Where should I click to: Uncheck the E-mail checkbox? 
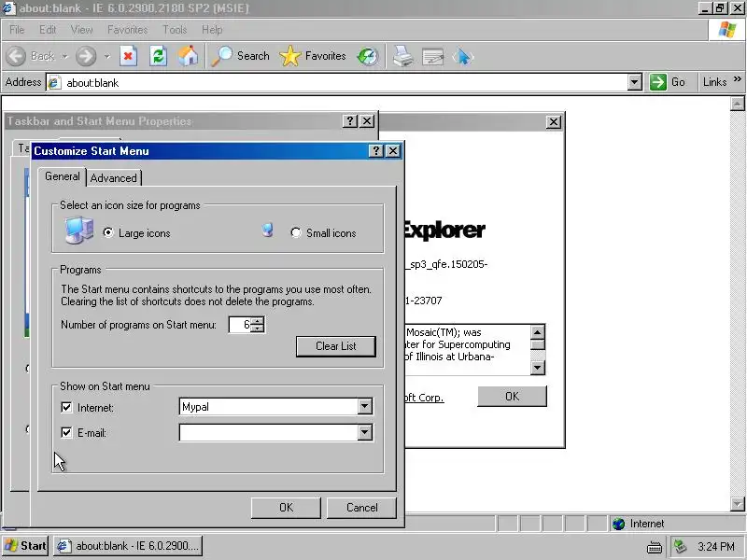[x=66, y=432]
